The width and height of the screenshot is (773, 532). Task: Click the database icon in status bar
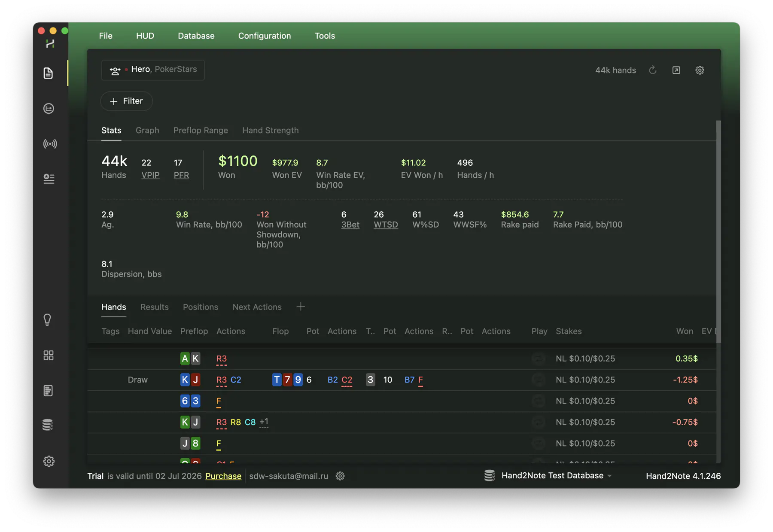pos(490,475)
